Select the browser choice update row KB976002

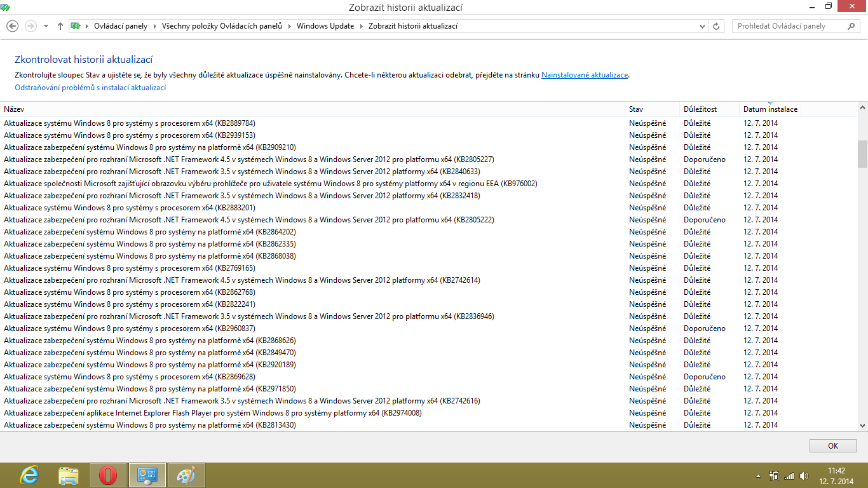point(428,184)
